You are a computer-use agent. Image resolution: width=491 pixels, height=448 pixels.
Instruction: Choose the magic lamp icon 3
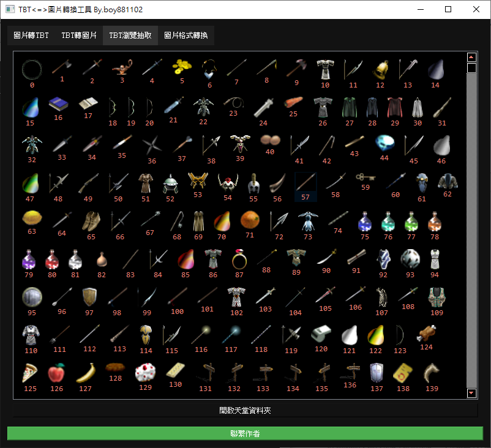point(122,67)
